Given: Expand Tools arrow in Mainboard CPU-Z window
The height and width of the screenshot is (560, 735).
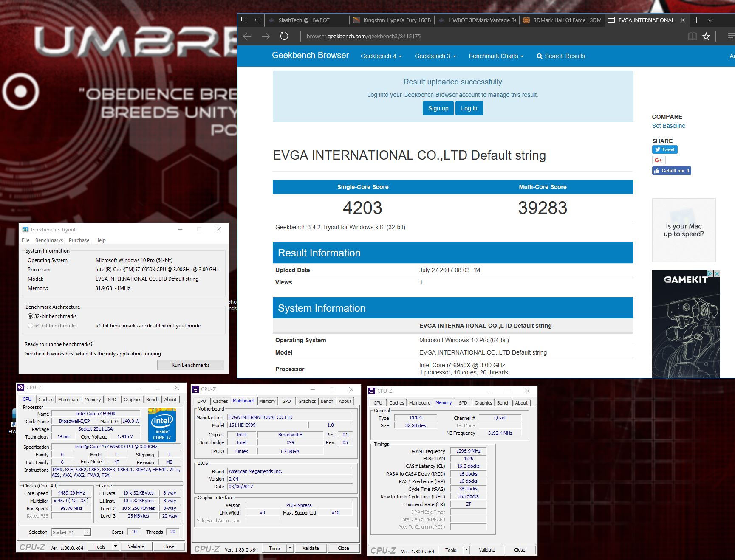Looking at the screenshot, I should coord(290,549).
